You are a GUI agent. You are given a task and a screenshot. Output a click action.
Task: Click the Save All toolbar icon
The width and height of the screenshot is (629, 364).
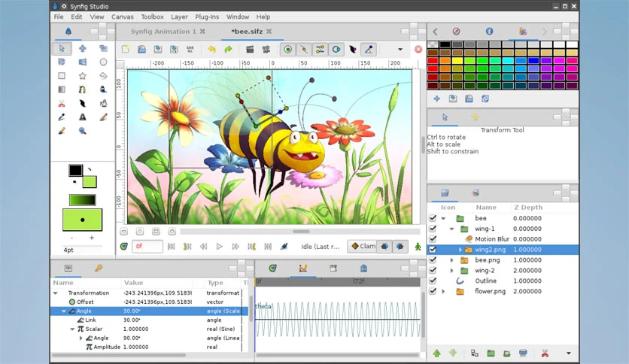pyautogui.click(x=190, y=50)
